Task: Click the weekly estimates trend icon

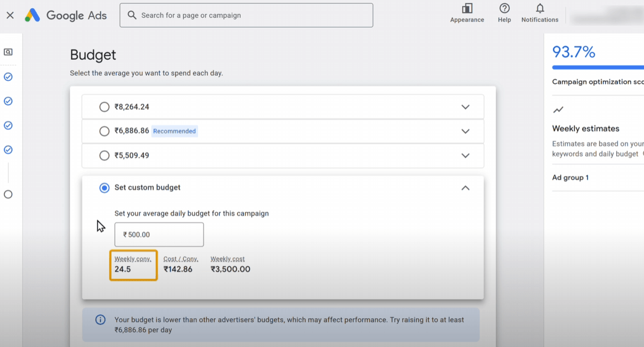Action: (x=558, y=110)
